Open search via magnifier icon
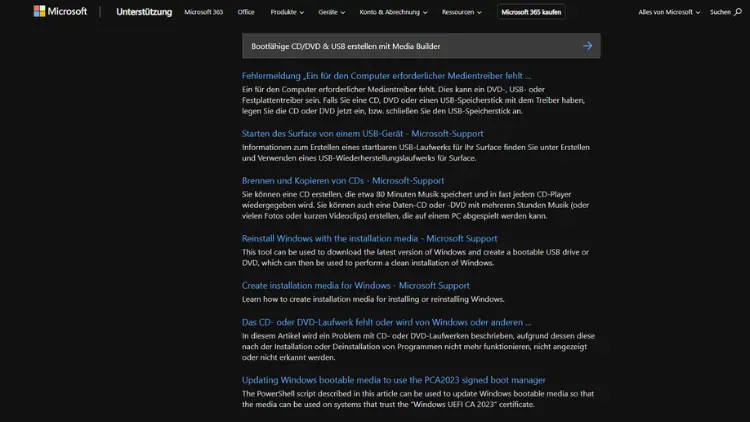 pyautogui.click(x=738, y=12)
